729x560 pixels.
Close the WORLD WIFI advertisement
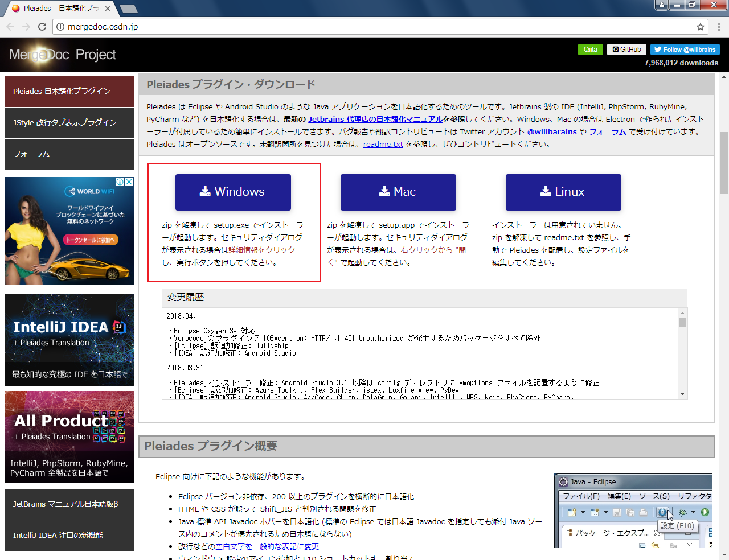(129, 182)
